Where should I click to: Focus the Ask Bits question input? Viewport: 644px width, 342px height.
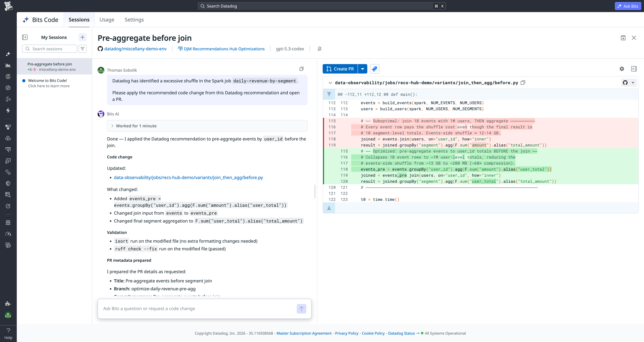click(x=198, y=309)
